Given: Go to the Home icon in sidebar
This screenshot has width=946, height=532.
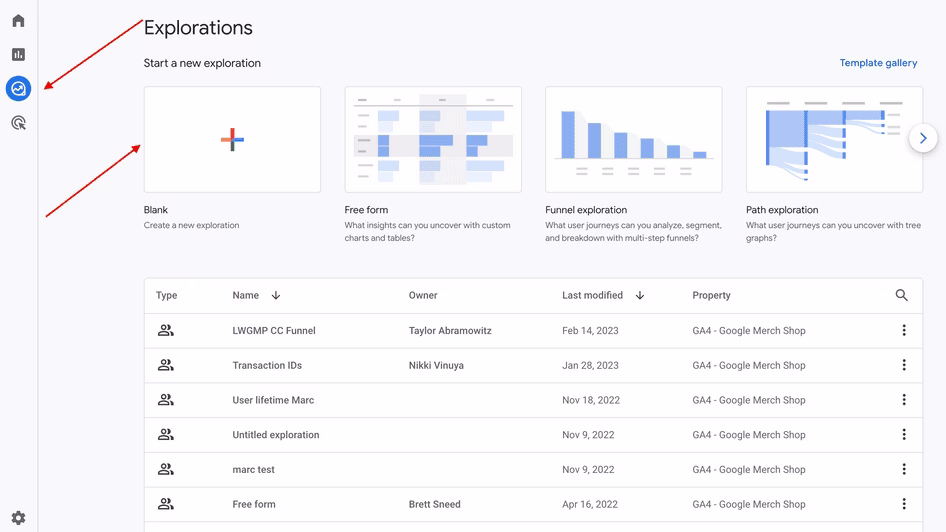Looking at the screenshot, I should (x=18, y=21).
